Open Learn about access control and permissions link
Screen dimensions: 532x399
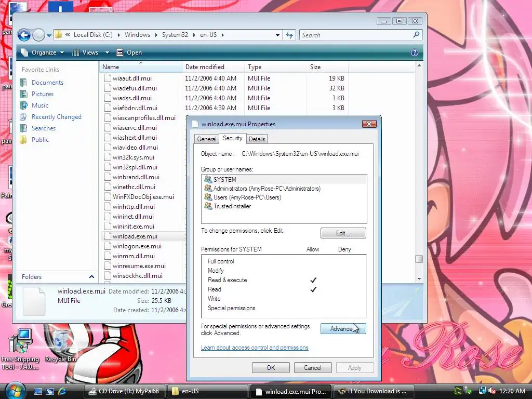tap(255, 348)
